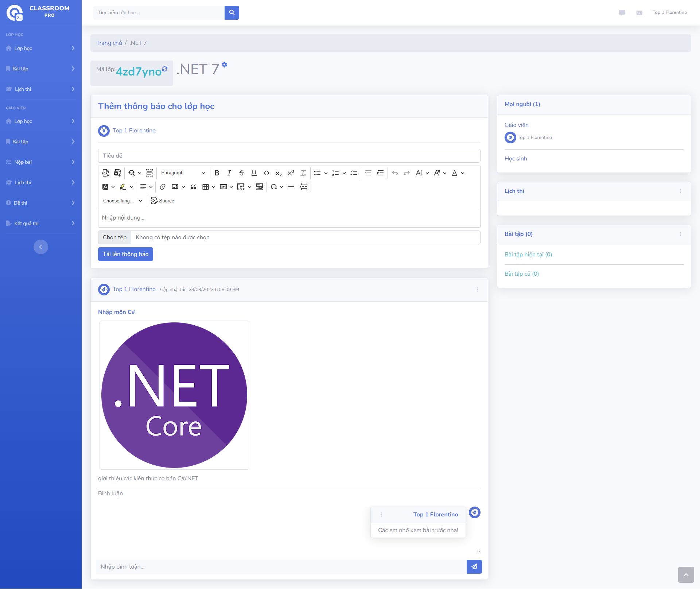Expand the Lịch thi sidebar menu
This screenshot has height=589, width=700.
point(41,89)
